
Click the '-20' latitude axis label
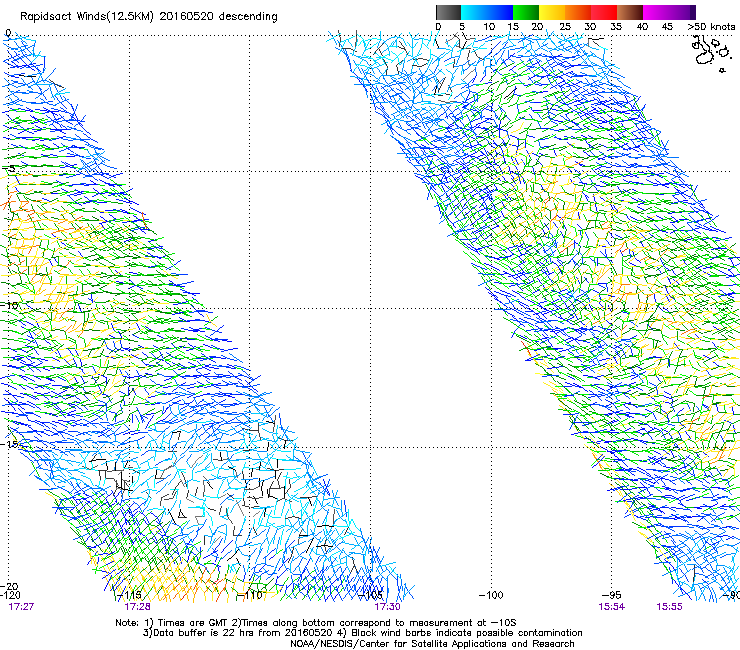tap(9, 586)
